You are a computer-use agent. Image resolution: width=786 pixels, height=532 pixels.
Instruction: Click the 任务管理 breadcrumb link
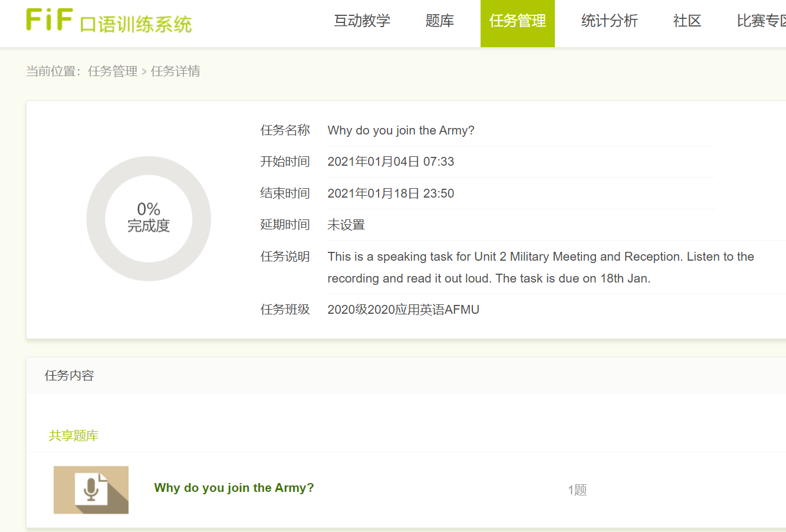[113, 71]
